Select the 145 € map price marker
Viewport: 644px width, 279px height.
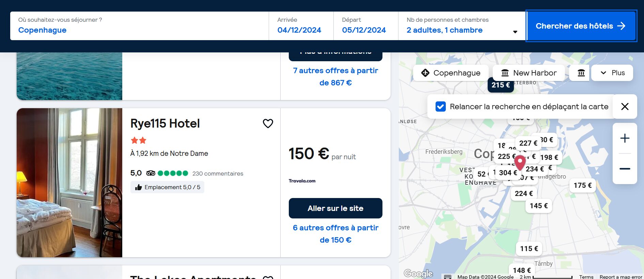click(x=538, y=206)
